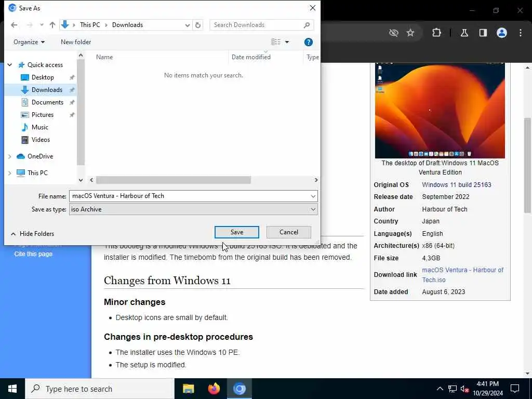532x399 pixels.
Task: Click Chrome's incognito eye-off icon
Action: [394, 33]
